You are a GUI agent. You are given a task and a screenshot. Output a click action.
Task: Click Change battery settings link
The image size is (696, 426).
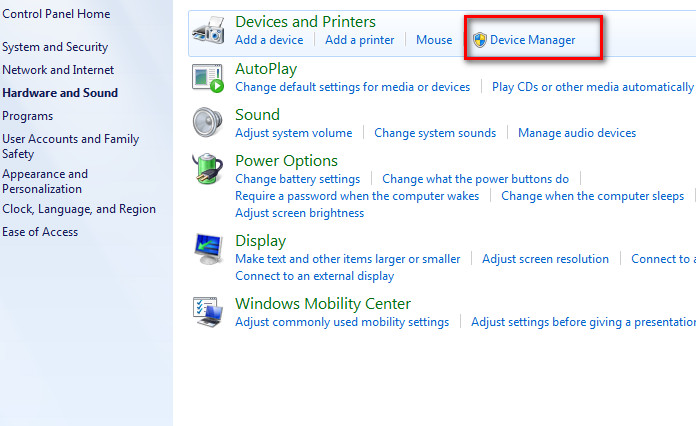(297, 179)
